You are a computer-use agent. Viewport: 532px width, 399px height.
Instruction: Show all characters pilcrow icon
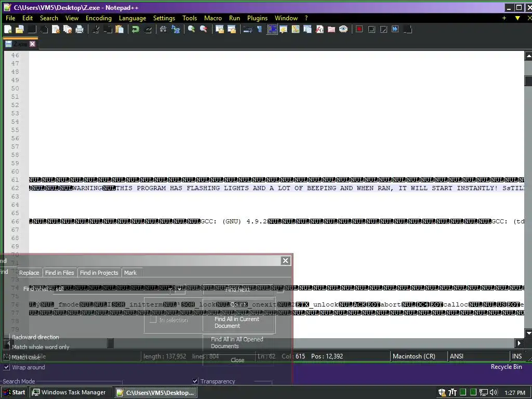[260, 30]
